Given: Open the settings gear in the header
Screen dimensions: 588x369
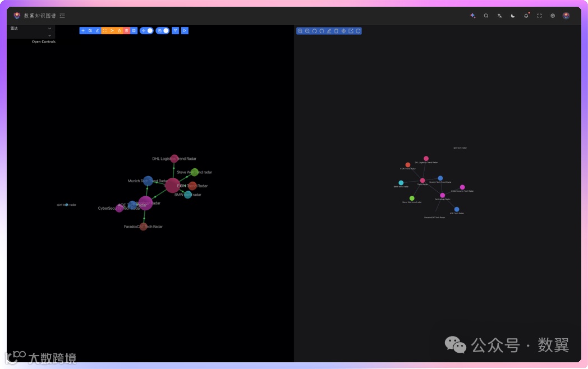Looking at the screenshot, I should (553, 16).
